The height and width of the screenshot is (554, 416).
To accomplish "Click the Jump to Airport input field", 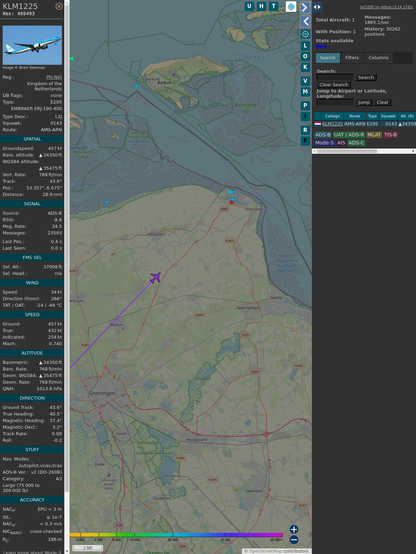I will [335, 102].
